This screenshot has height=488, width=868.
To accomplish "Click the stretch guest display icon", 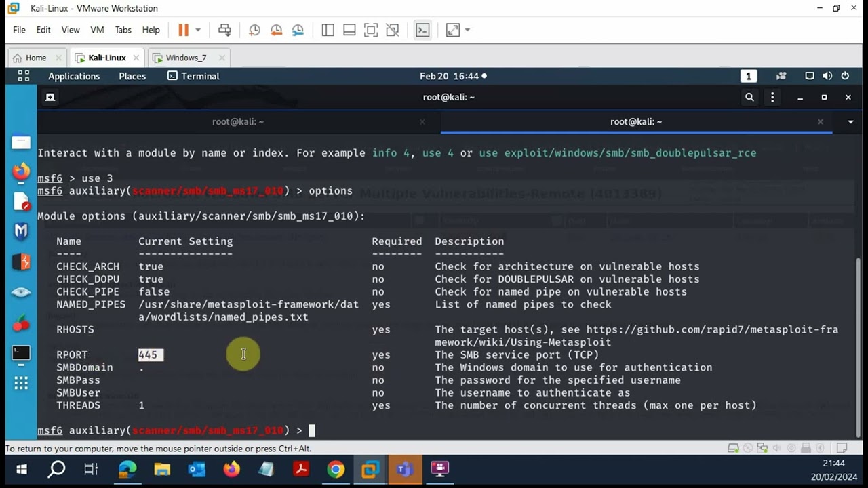I will (452, 30).
